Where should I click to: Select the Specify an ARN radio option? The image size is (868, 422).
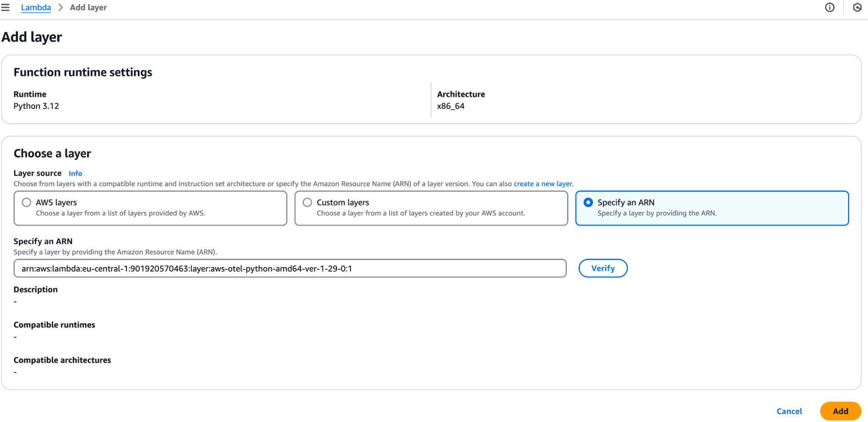click(588, 203)
